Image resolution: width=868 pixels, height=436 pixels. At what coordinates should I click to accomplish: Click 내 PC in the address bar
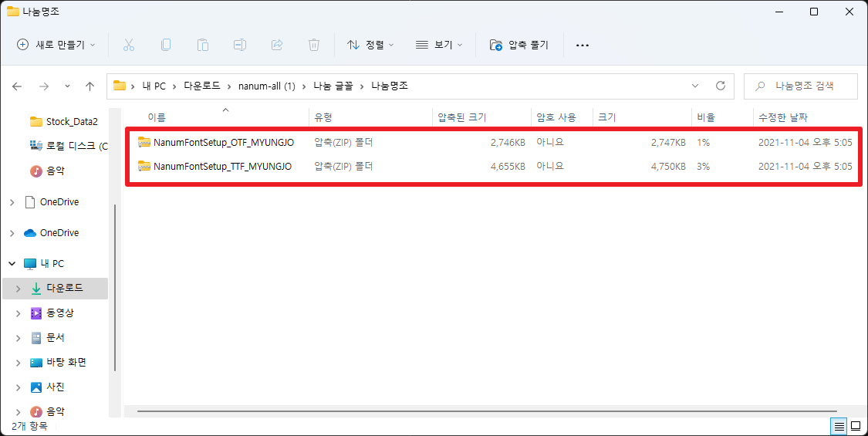(x=152, y=86)
